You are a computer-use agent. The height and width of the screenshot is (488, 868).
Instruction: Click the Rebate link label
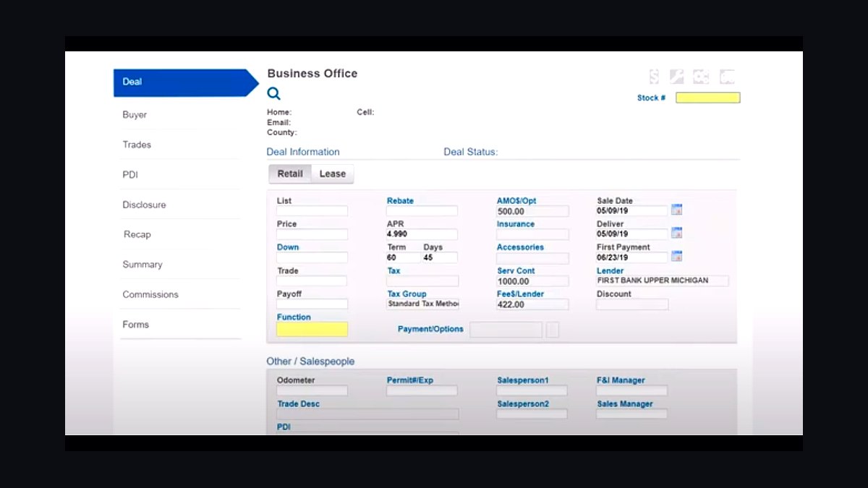[x=400, y=201]
